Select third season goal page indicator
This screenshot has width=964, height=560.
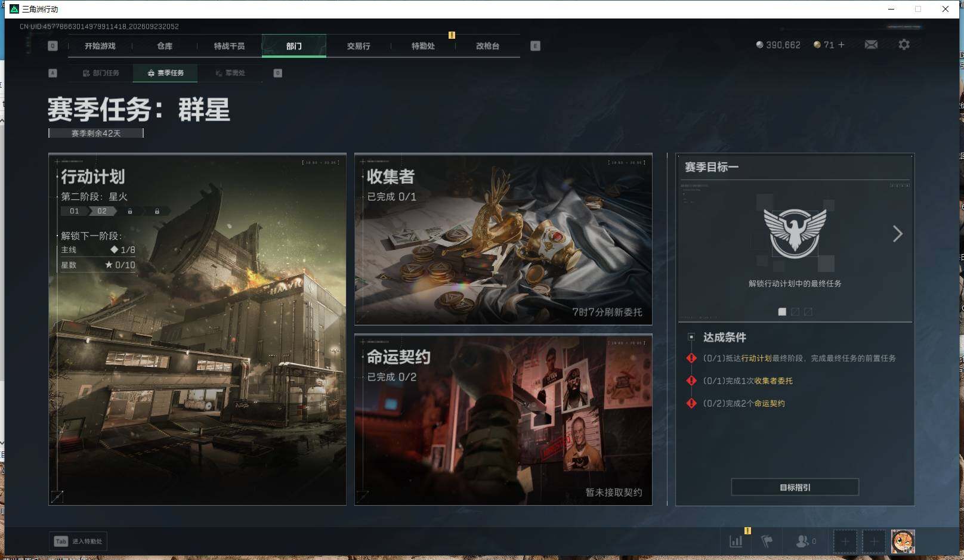(808, 312)
